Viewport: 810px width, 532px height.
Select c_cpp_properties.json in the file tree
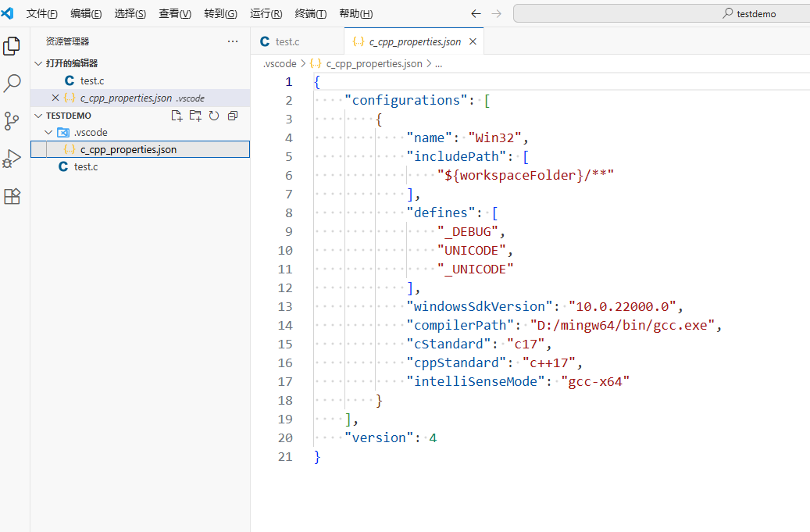click(141, 149)
